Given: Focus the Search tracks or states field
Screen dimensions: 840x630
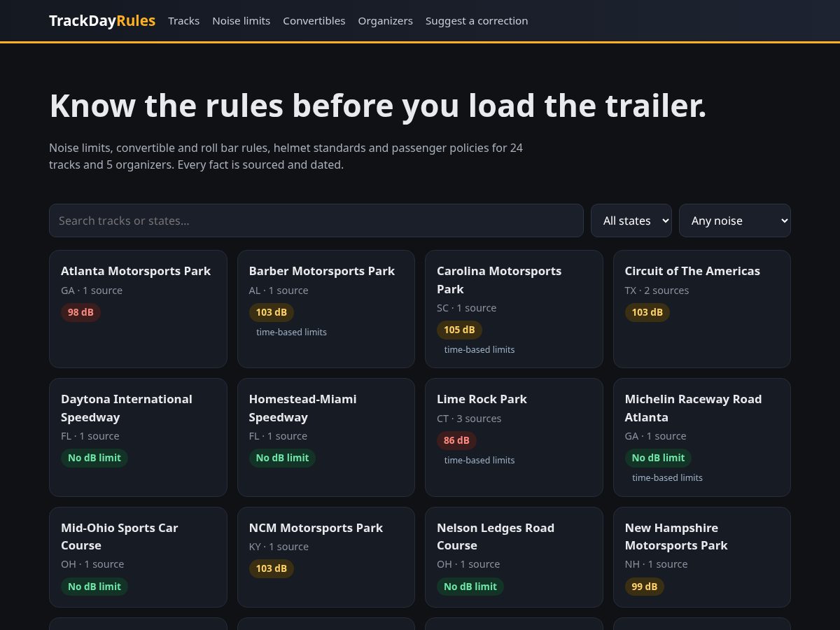Looking at the screenshot, I should (x=316, y=220).
